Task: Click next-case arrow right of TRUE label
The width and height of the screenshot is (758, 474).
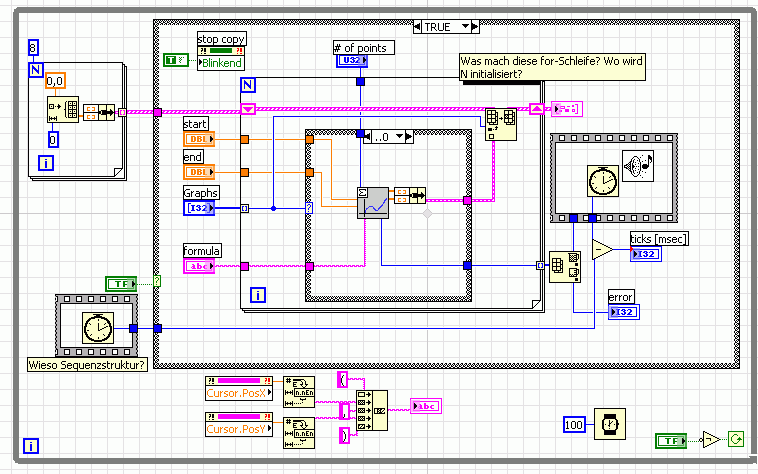Action: pyautogui.click(x=475, y=27)
